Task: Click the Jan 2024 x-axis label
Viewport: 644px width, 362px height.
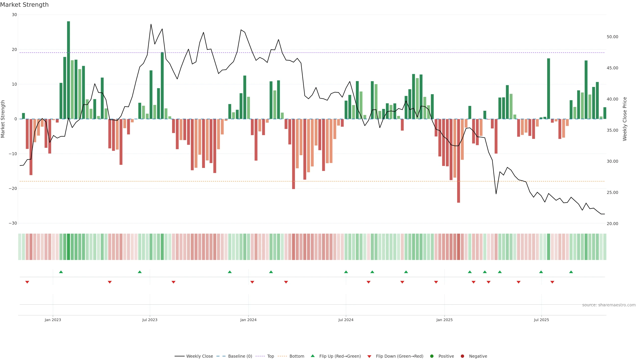Action: coord(248,320)
